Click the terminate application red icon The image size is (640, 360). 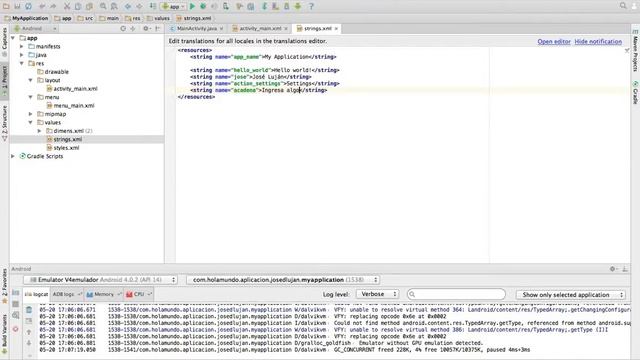[16, 329]
